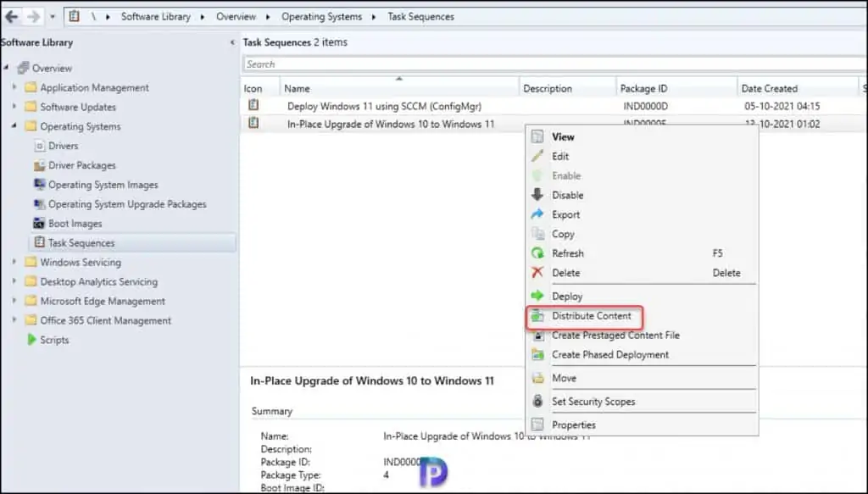Select the In-Place Upgrade task sequence name
This screenshot has height=494, width=868.
tap(390, 125)
